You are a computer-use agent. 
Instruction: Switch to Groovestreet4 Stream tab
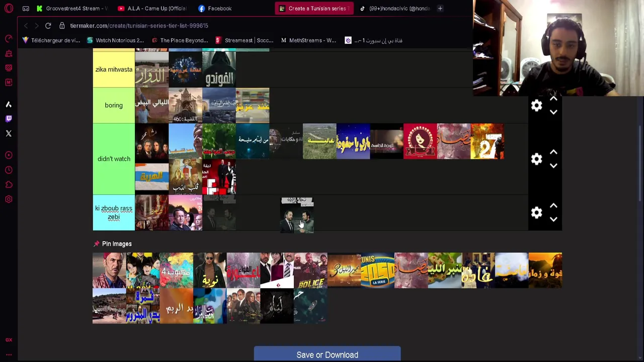coord(72,9)
